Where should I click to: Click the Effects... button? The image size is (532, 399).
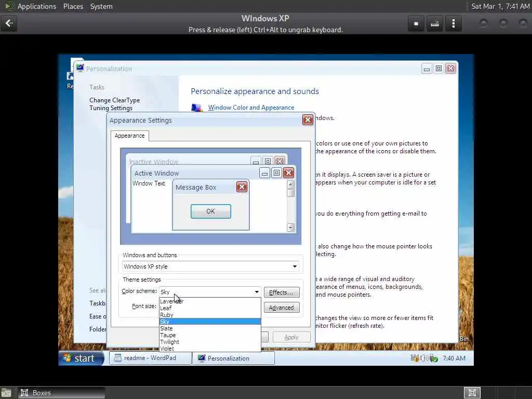282,292
